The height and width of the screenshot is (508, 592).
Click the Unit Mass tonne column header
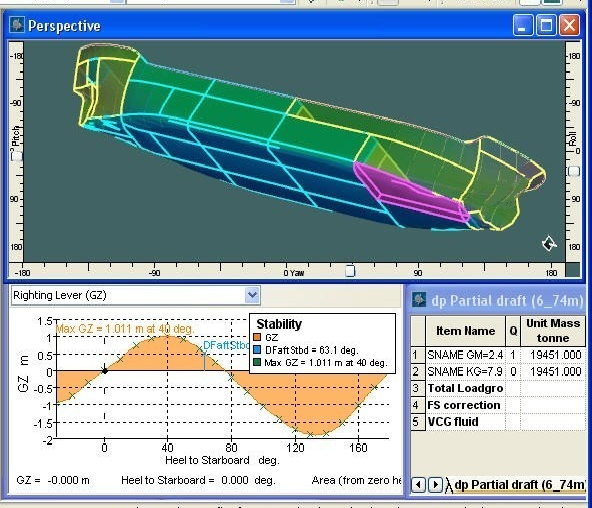coord(553,331)
